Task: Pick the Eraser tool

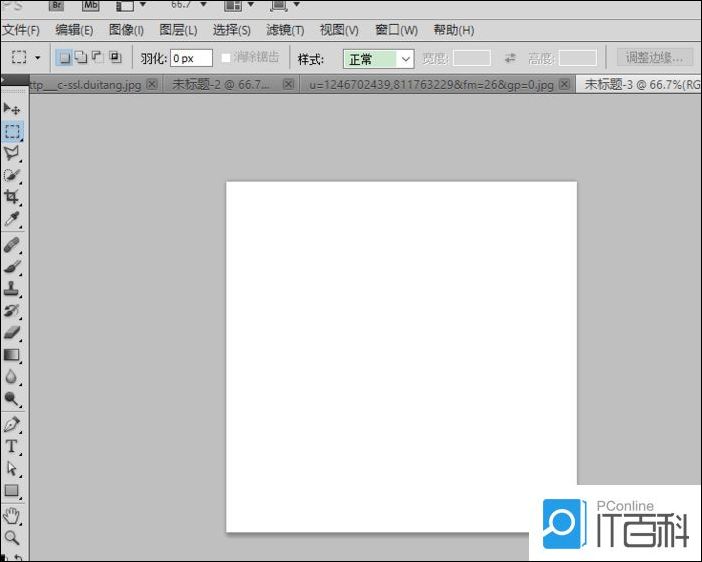Action: [x=12, y=333]
